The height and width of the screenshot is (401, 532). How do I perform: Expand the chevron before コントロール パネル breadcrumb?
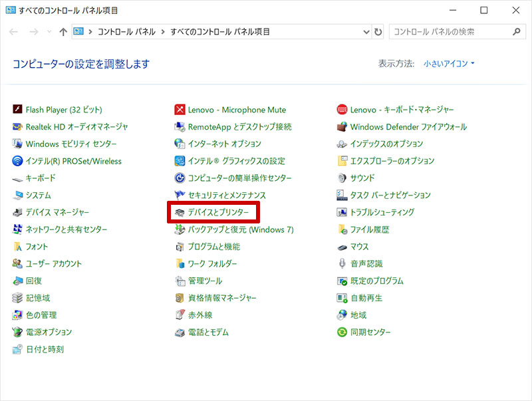90,32
